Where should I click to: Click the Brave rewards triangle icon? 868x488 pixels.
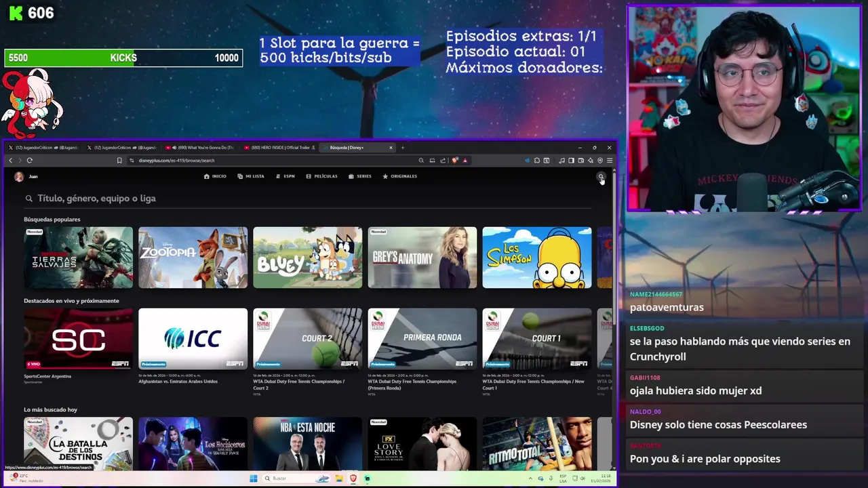465,161
